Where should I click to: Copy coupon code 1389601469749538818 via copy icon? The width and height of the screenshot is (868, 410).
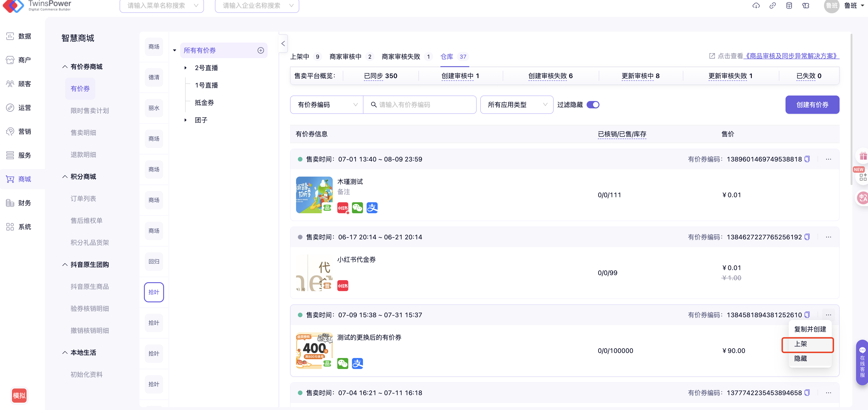807,159
